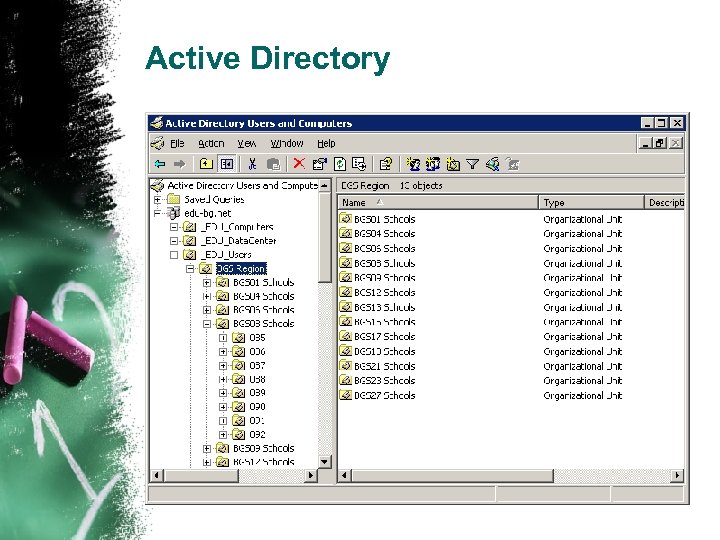Viewport: 720px width, 540px height.
Task: Go up one level with the folder-up icon
Action: (x=206, y=163)
